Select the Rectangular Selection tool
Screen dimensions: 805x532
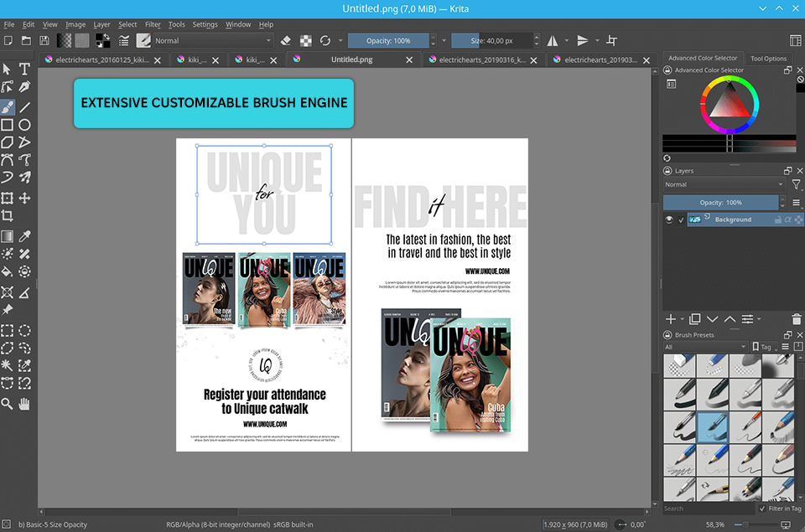(x=8, y=331)
